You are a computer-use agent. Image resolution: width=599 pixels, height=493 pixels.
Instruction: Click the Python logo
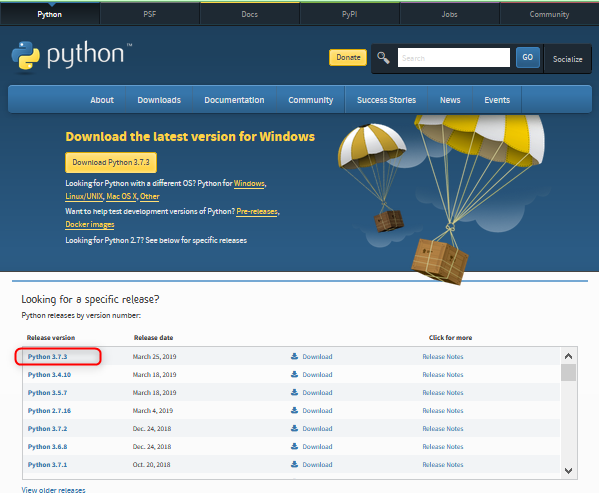[71, 56]
